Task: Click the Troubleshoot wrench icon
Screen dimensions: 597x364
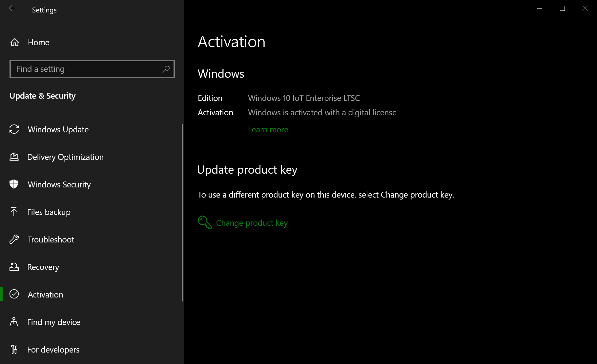Action: 14,239
